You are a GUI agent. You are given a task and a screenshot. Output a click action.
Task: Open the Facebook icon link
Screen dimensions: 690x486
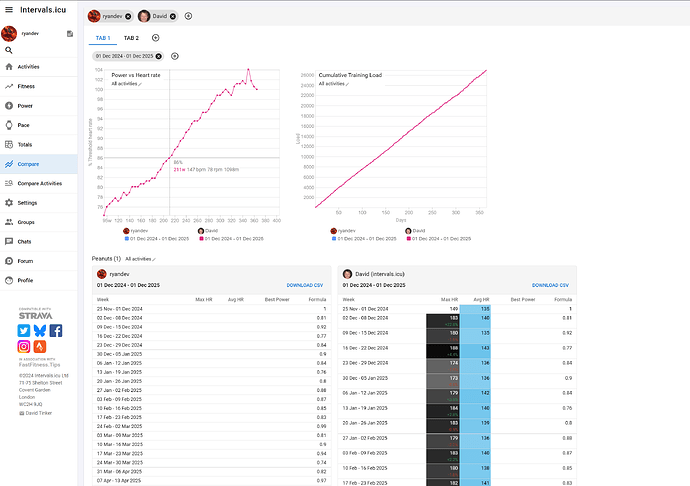(56, 331)
